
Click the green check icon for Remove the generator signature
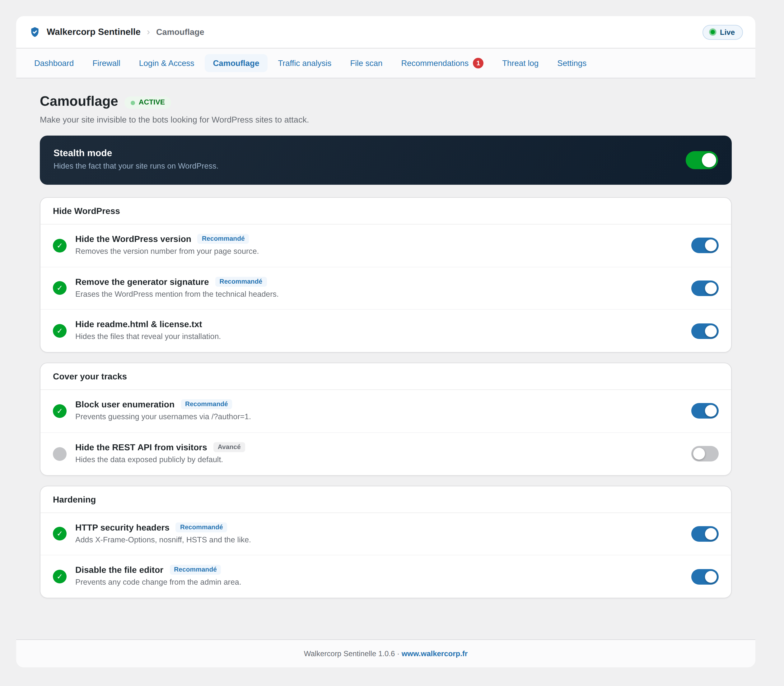[x=60, y=288]
